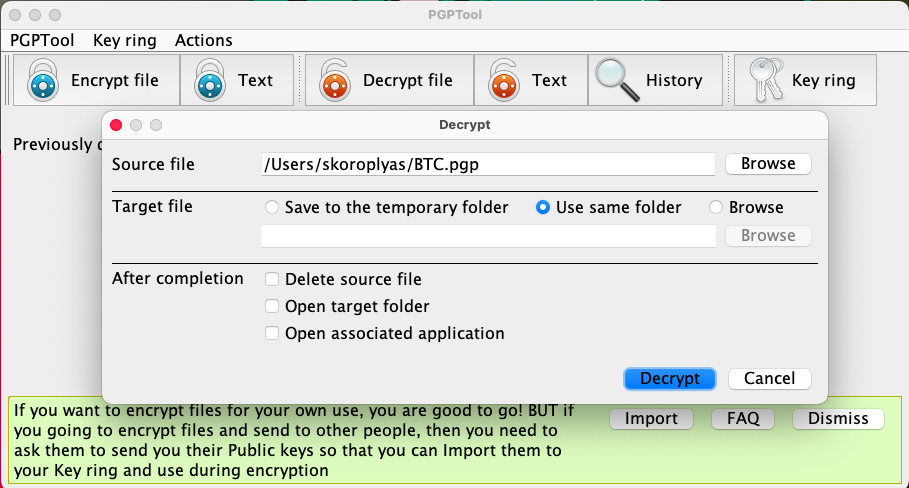Choose the Use same folder option
Screen dimensions: 909x488
click(543, 208)
